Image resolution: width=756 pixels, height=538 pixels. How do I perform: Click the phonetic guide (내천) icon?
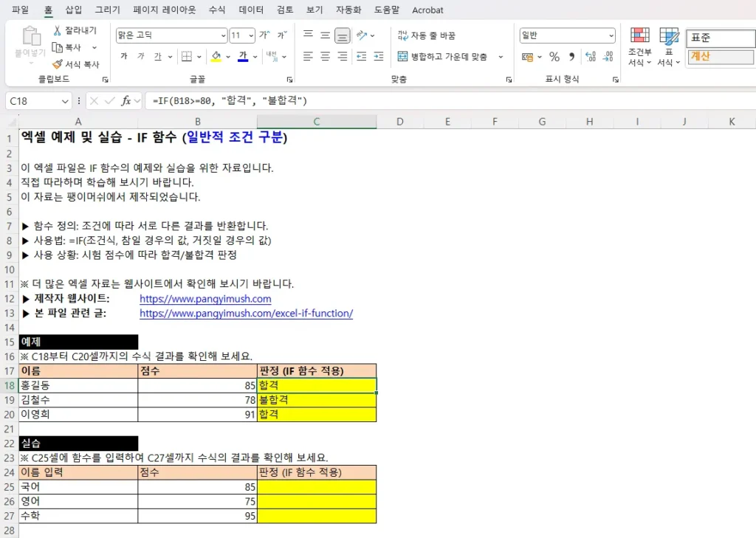click(x=272, y=56)
